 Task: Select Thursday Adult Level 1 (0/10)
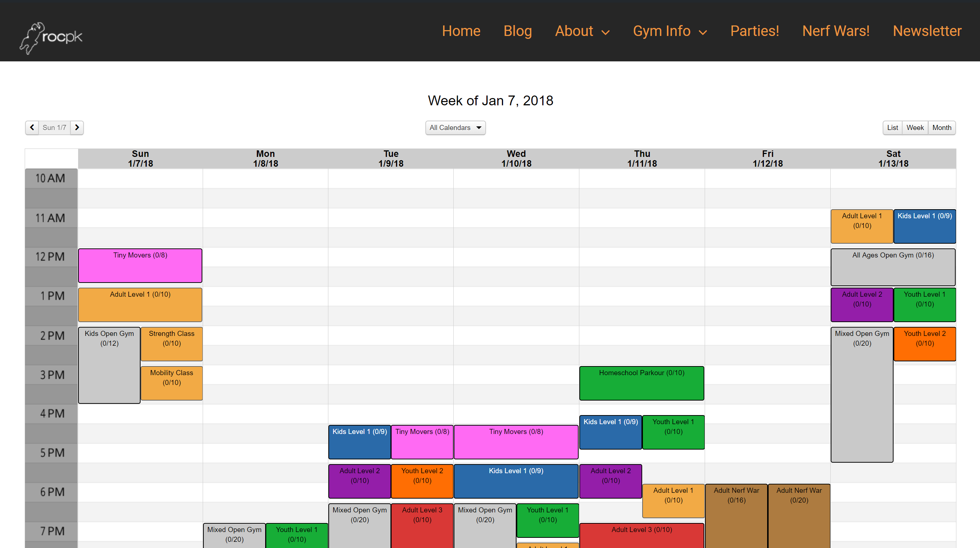pyautogui.click(x=673, y=500)
